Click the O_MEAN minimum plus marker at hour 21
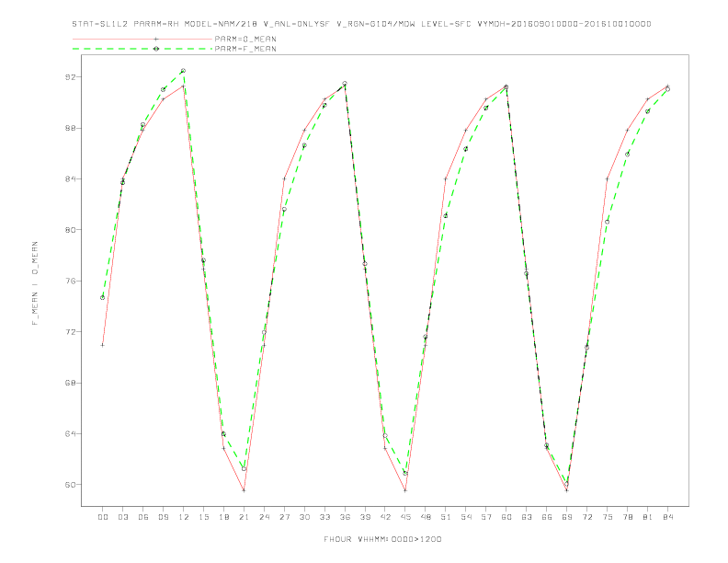Viewport: 728px width, 563px height. (x=244, y=490)
